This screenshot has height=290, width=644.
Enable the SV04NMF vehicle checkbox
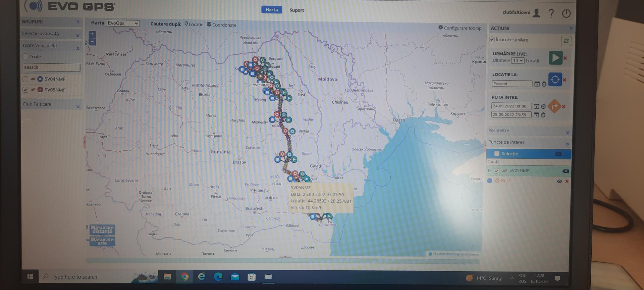click(25, 79)
